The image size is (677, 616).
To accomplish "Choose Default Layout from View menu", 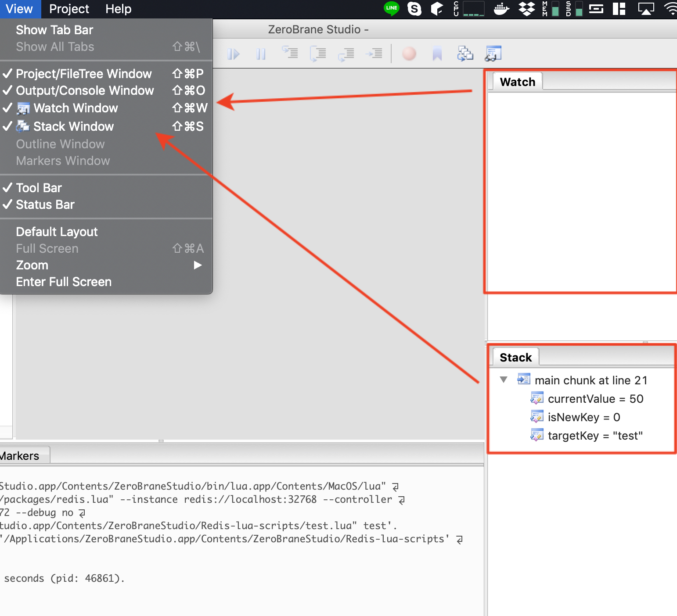I will (x=57, y=232).
